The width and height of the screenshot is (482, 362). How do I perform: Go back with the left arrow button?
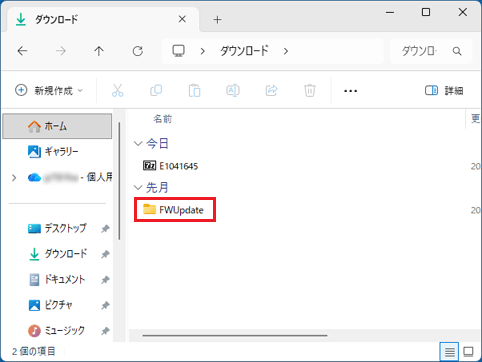click(22, 51)
